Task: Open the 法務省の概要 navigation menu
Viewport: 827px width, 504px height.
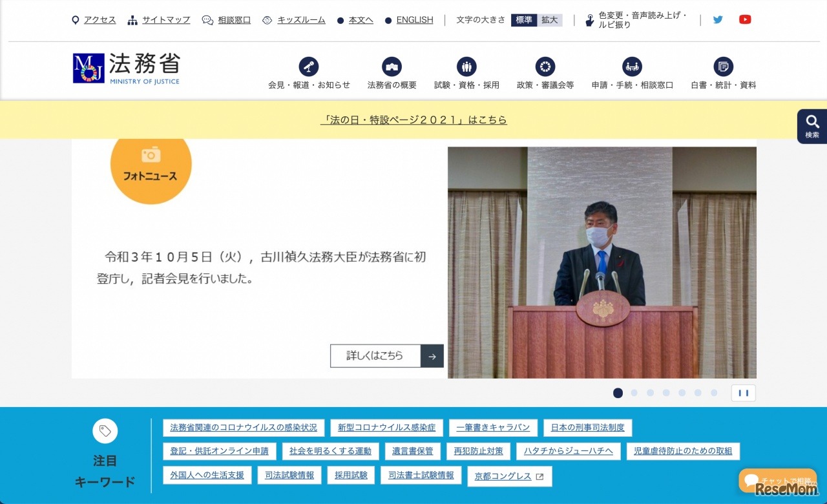Action: coord(392,66)
